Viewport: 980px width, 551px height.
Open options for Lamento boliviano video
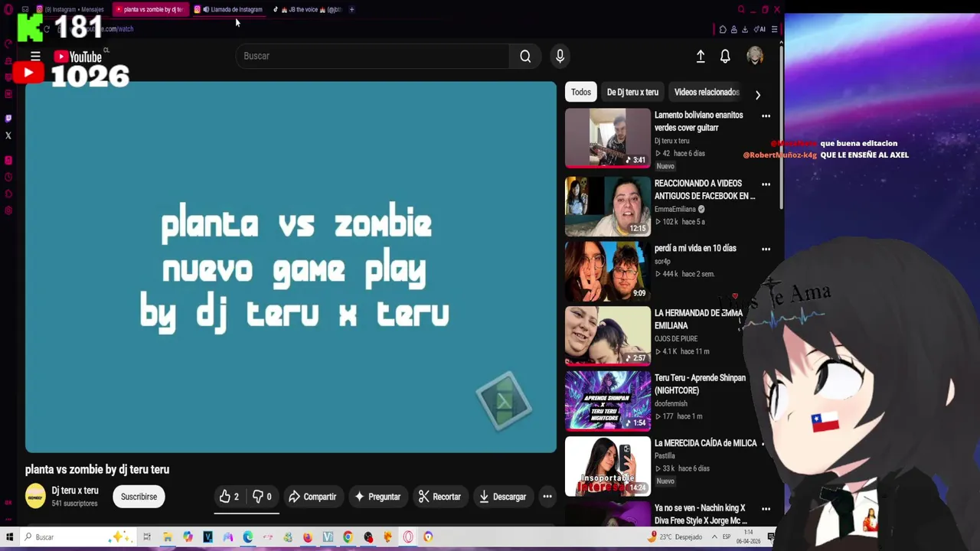(x=766, y=116)
